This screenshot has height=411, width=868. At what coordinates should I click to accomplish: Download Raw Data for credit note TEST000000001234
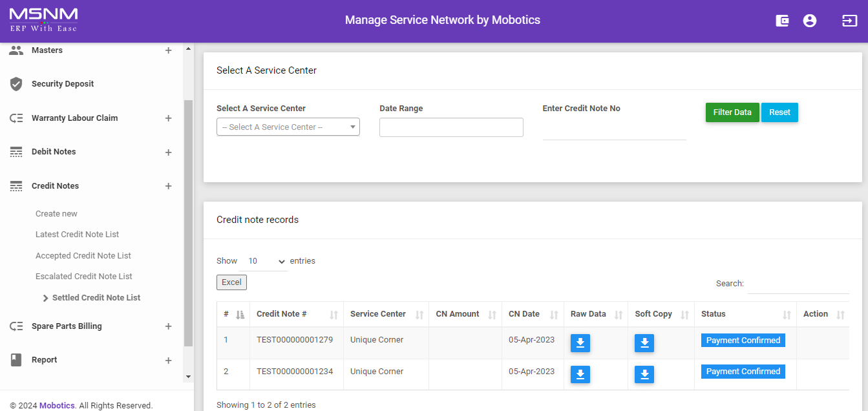pyautogui.click(x=580, y=374)
